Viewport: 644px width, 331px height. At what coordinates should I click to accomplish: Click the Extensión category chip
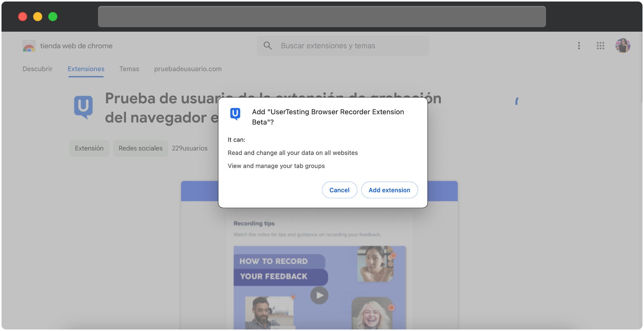[x=89, y=148]
